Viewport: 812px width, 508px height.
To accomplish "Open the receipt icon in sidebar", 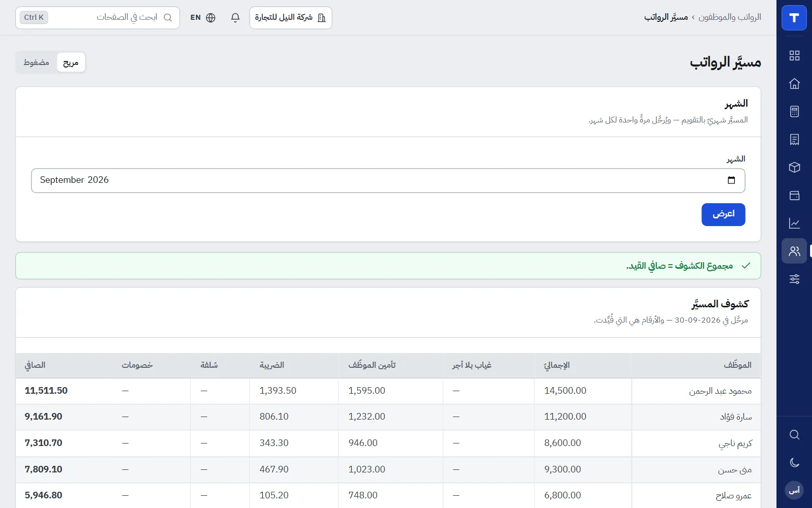I will pos(794,139).
